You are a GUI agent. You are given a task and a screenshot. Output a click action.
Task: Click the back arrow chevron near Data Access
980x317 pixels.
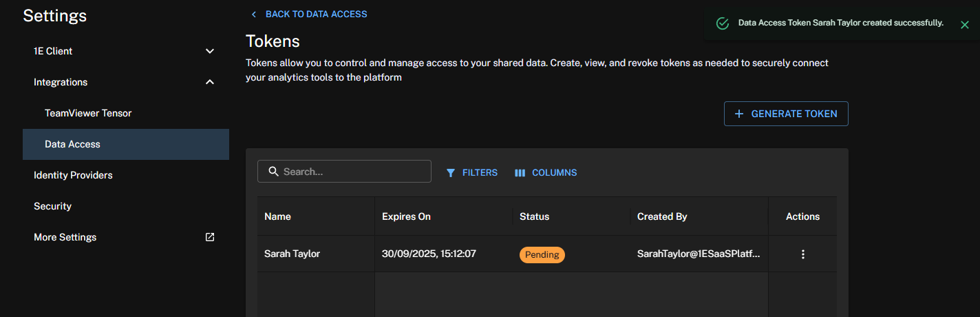tap(254, 14)
